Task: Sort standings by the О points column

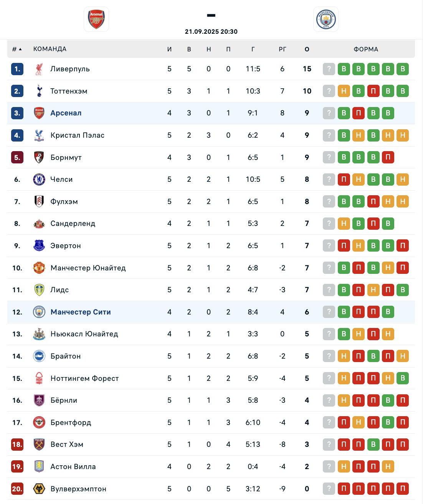Action: click(307, 49)
